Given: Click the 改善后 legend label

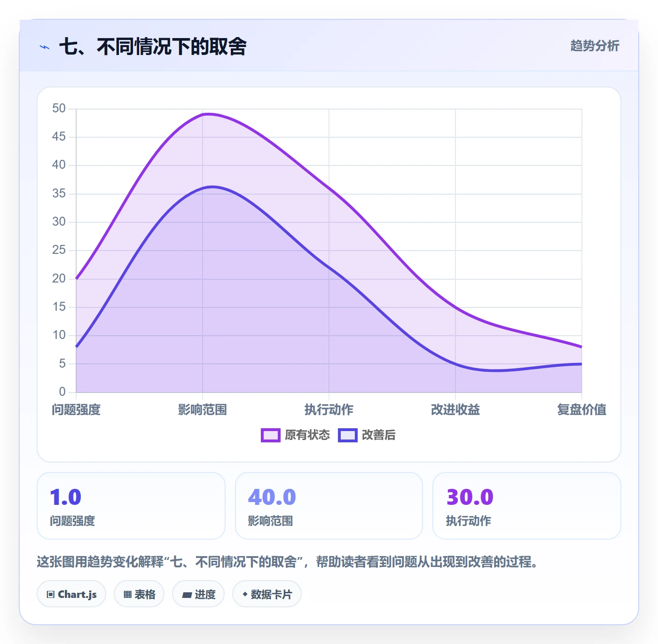Looking at the screenshot, I should tap(379, 435).
